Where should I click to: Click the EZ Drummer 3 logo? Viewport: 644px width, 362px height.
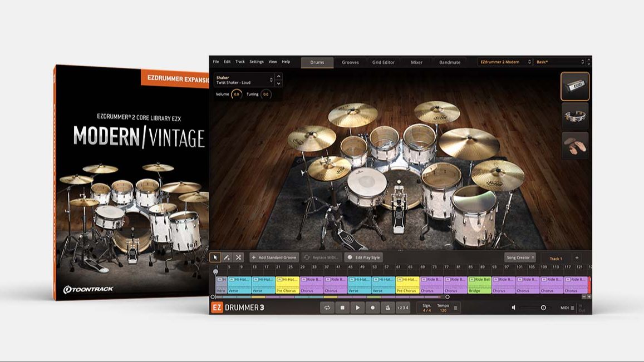tap(238, 308)
